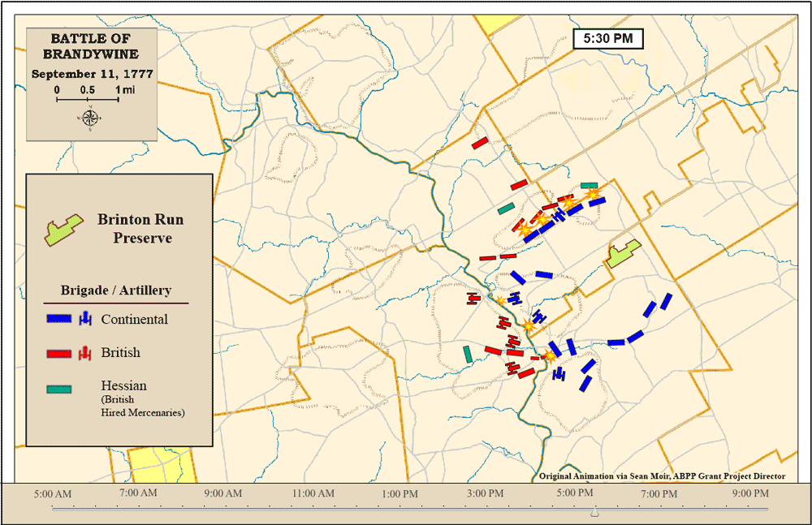Click the 'BATTLE OF BRANDYWINE' title text
This screenshot has height=525, width=812.
[x=91, y=46]
